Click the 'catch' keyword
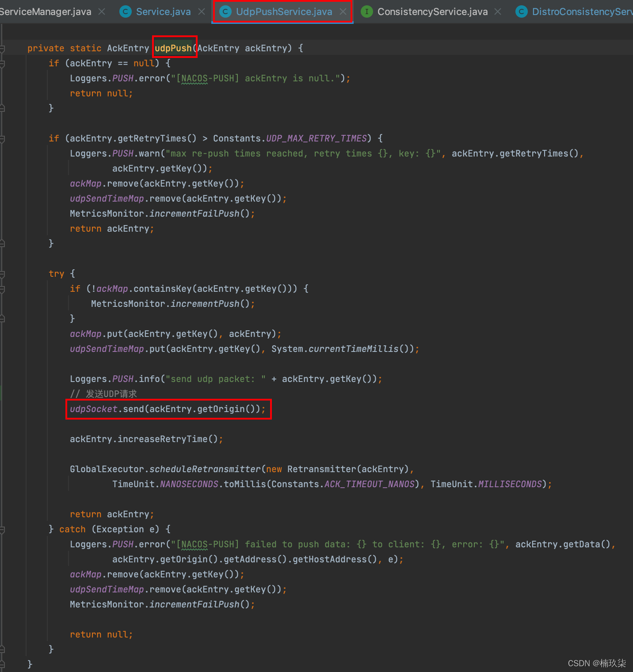 (72, 529)
